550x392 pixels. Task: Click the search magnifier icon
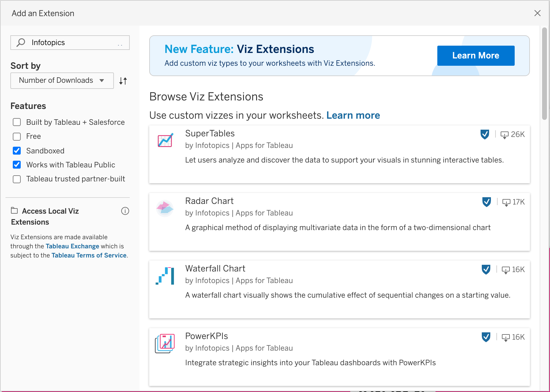tap(21, 43)
